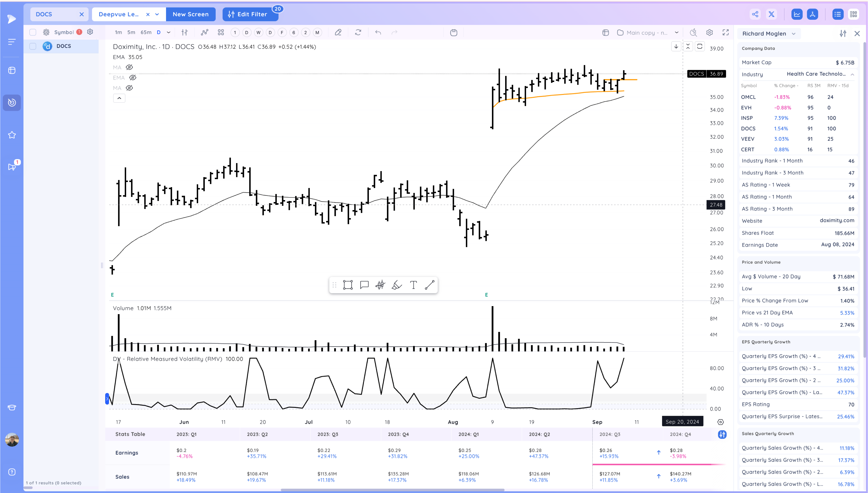Click the New Screen button

click(190, 14)
